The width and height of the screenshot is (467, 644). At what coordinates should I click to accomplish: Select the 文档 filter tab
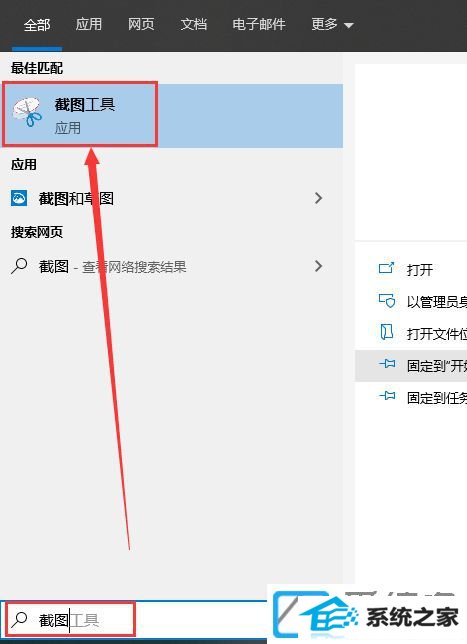click(x=193, y=24)
